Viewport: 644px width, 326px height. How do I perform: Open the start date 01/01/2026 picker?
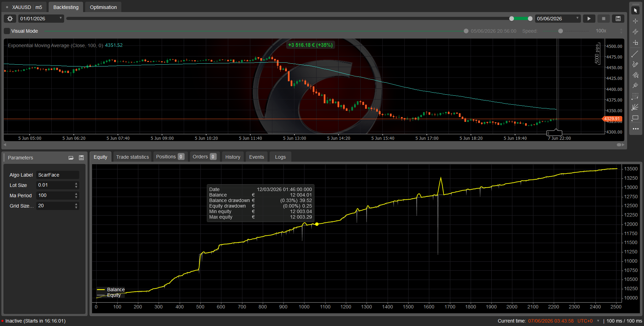coord(41,19)
